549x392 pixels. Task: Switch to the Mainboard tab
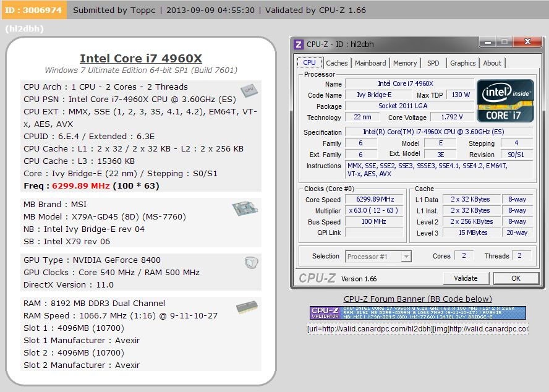click(x=370, y=63)
